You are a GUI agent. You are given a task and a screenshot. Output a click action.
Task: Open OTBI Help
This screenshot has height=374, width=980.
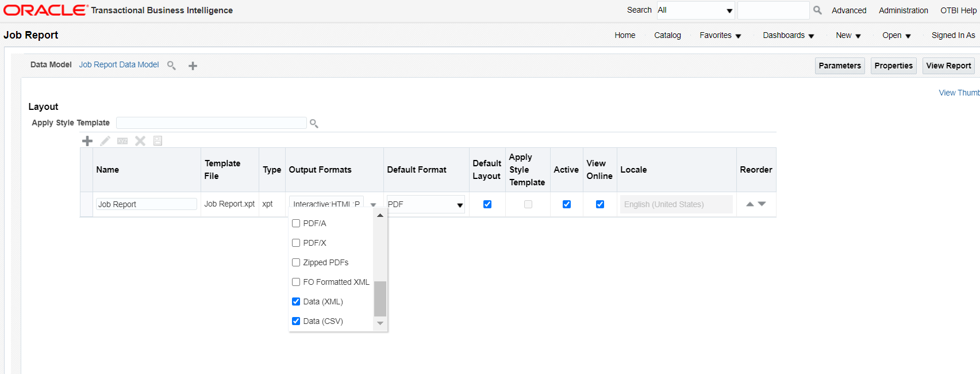[x=959, y=10]
